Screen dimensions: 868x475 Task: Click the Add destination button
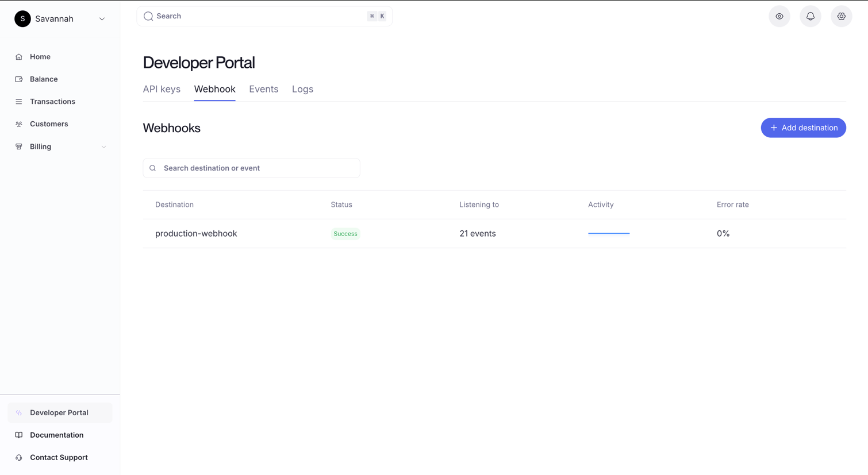803,128
